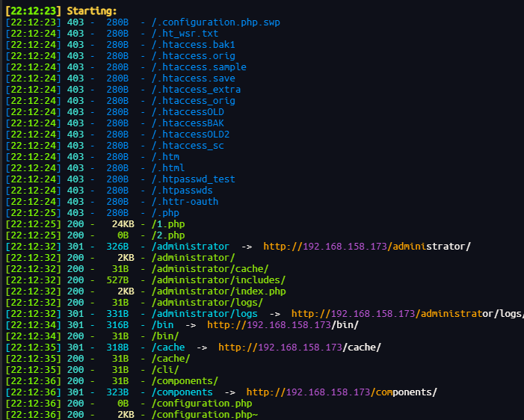Click the /administrator/includes/ path
This screenshot has height=420, width=524.
[x=218, y=280]
